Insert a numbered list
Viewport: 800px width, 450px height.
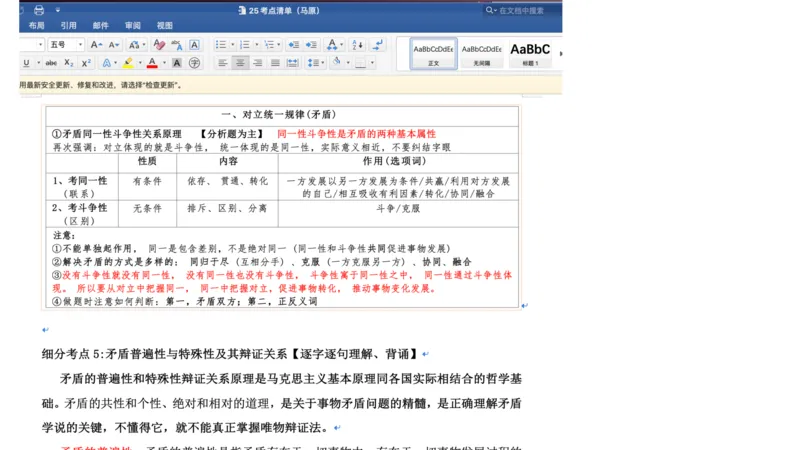point(245,45)
